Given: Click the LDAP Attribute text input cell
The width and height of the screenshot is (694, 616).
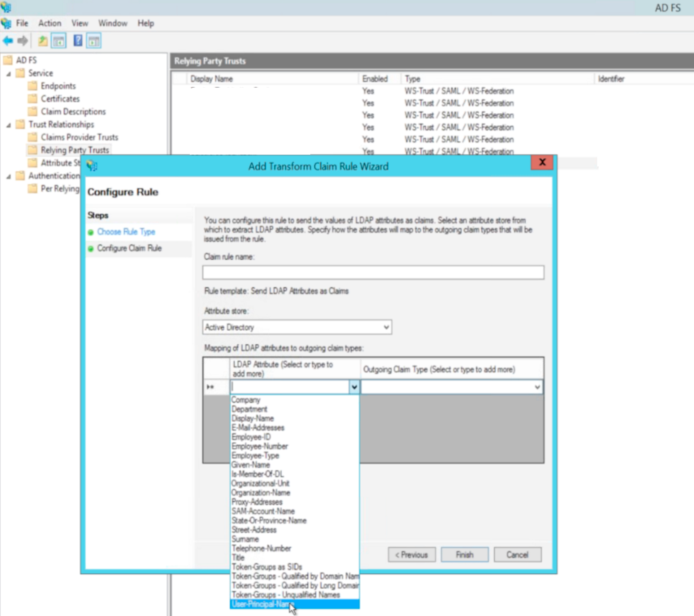Looking at the screenshot, I should (290, 387).
